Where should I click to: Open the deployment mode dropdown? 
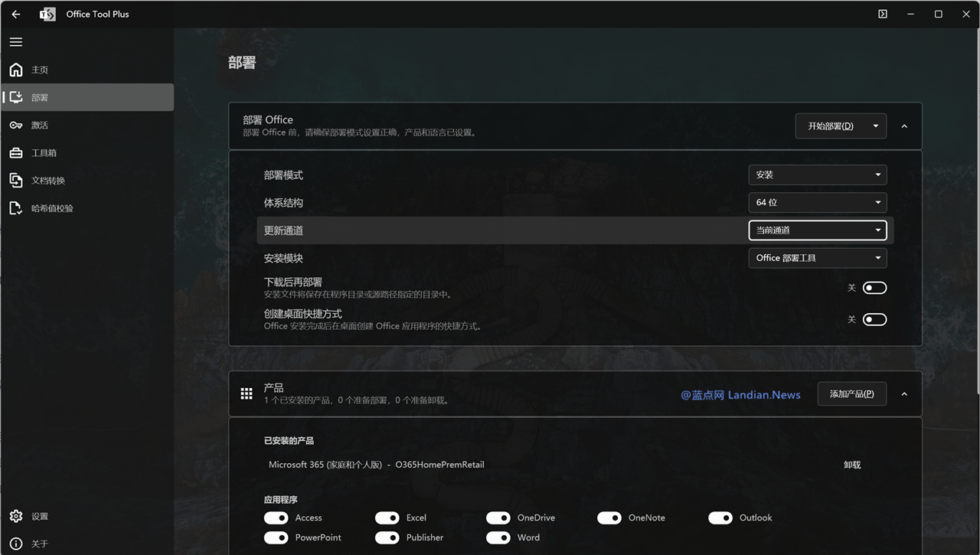[817, 175]
